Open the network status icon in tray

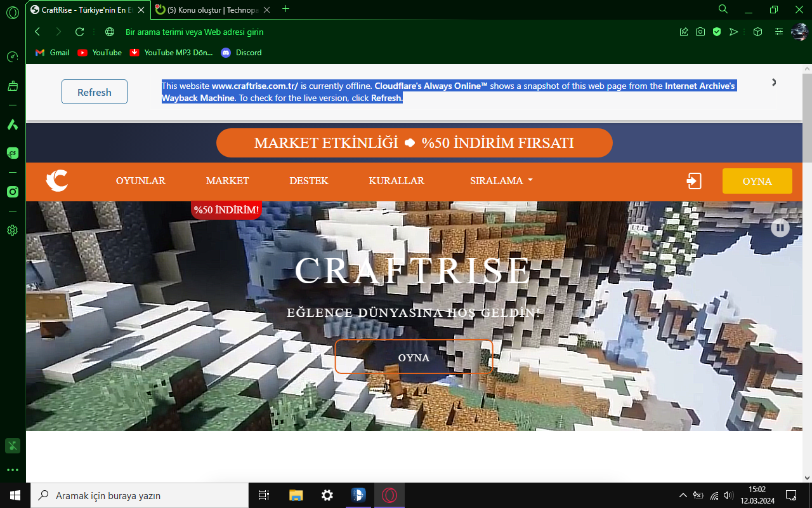point(714,495)
